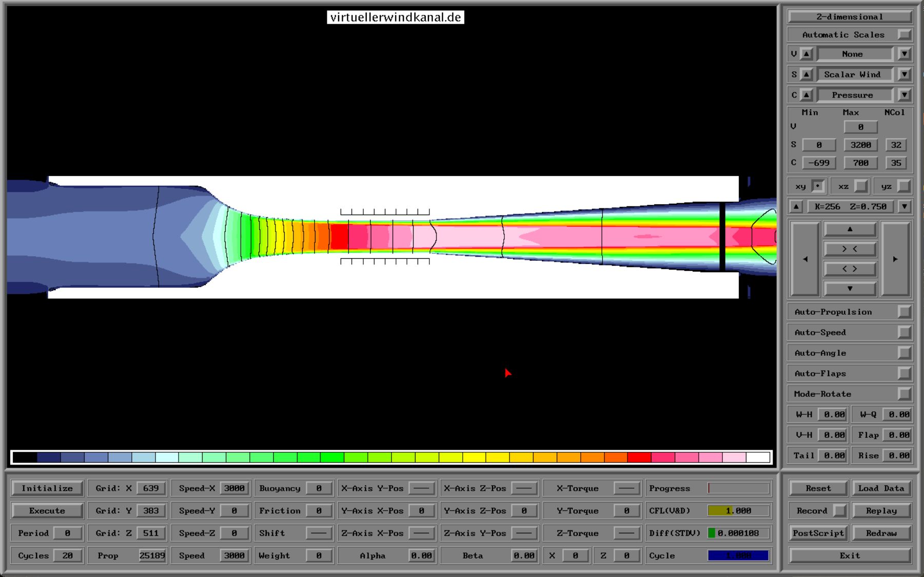Image resolution: width=924 pixels, height=577 pixels.
Task: Click the Prop field 25189
Action: click(x=152, y=555)
